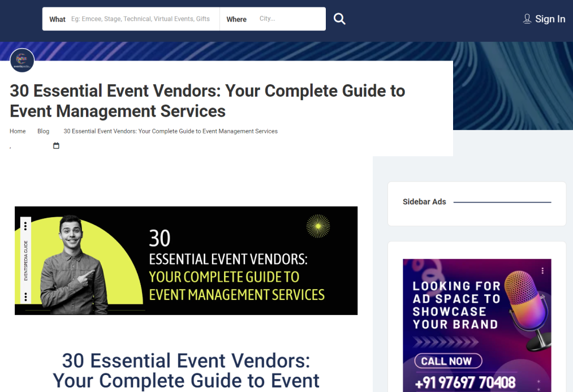
Task: Click the magnifier search icon
Action: pos(339,19)
